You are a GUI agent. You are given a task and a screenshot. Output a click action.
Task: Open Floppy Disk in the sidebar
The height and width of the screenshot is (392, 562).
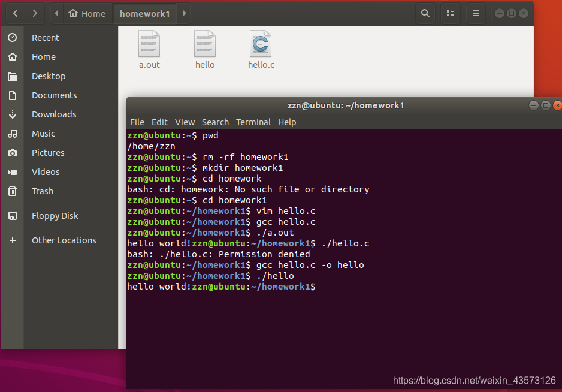[x=55, y=216]
